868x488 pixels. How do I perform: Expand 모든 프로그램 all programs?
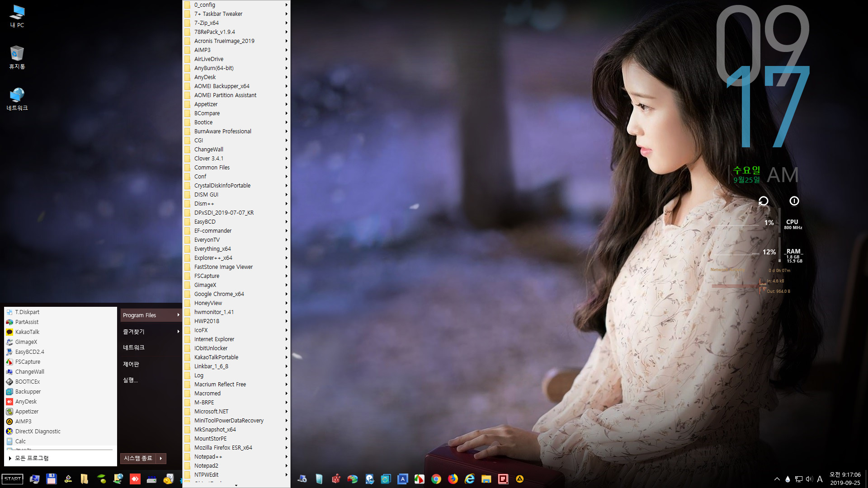pyautogui.click(x=60, y=458)
